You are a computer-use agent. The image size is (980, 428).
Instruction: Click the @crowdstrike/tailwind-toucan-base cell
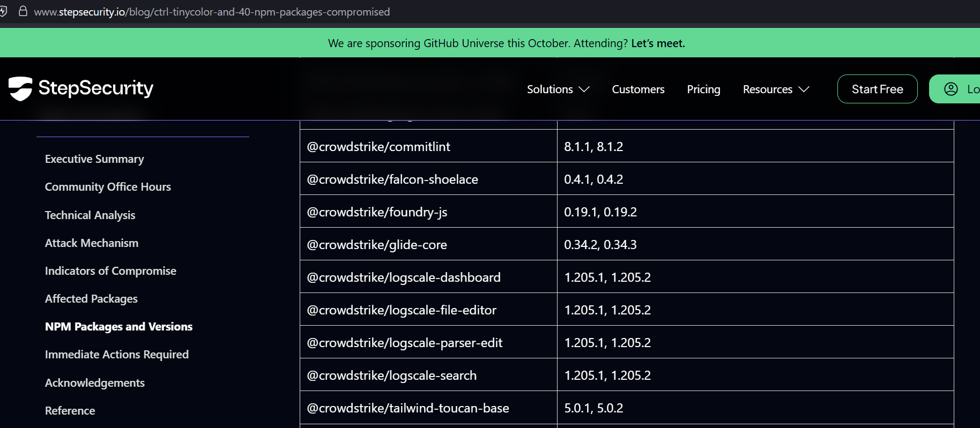[428, 408]
